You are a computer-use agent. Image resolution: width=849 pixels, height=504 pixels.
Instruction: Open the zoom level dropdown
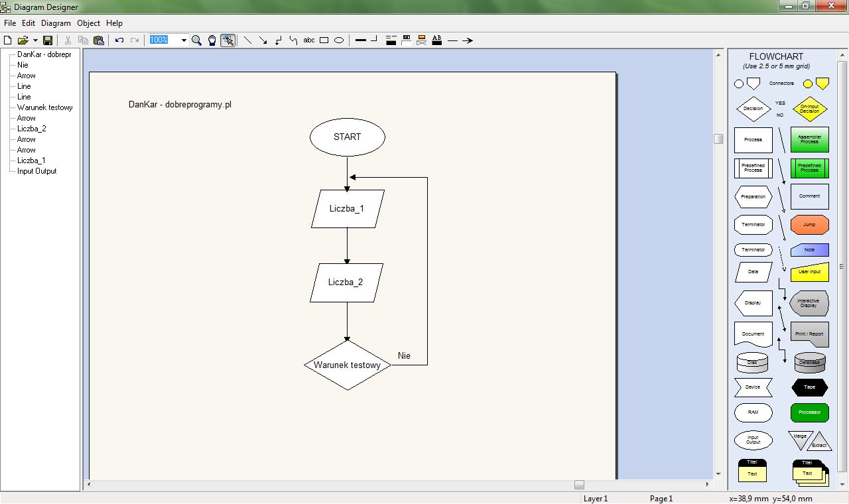click(184, 40)
